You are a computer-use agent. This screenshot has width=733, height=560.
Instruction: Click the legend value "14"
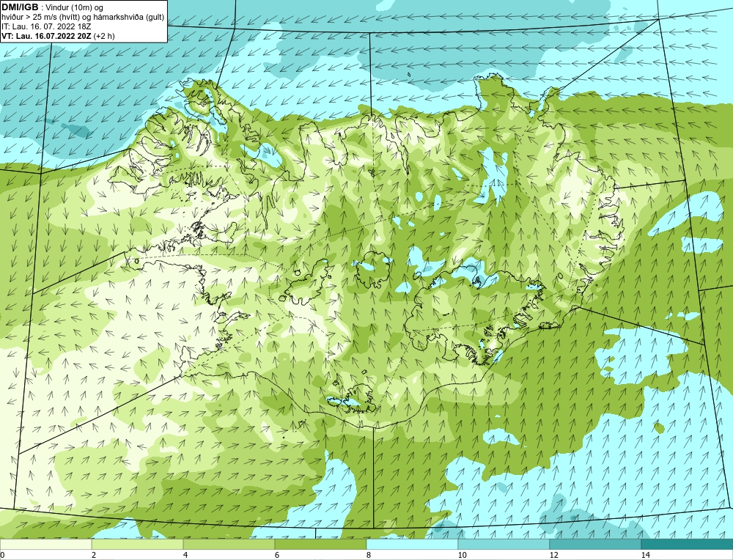pyautogui.click(x=645, y=555)
